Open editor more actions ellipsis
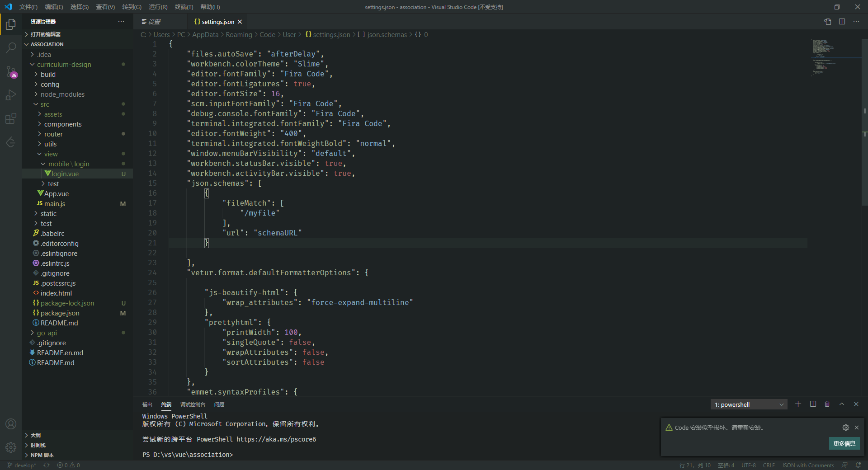 pos(856,22)
